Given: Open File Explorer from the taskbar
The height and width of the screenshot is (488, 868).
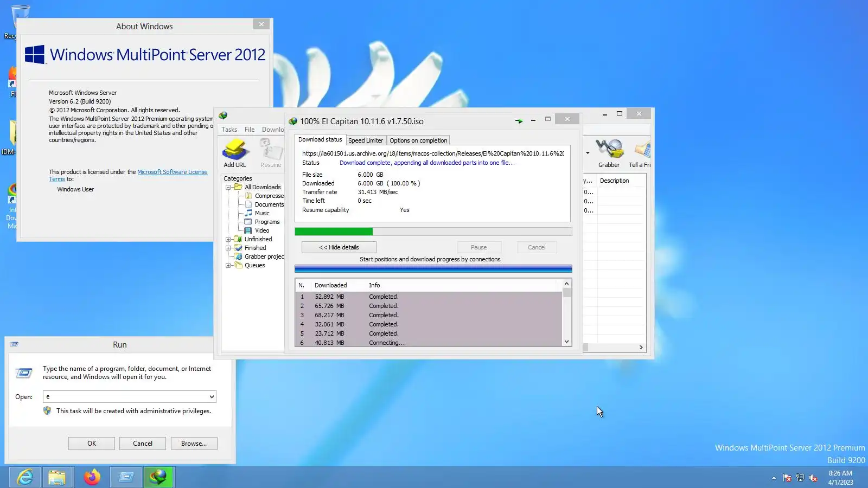Looking at the screenshot, I should point(56,477).
